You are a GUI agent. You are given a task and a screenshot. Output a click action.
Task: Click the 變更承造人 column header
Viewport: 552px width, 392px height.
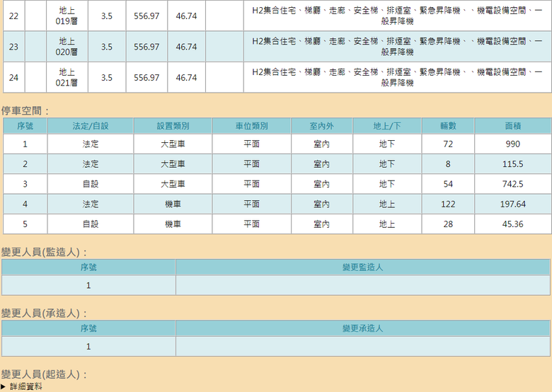click(x=362, y=328)
